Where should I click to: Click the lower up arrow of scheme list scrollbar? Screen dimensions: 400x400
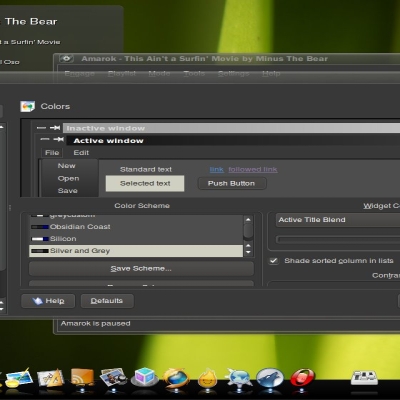click(248, 246)
